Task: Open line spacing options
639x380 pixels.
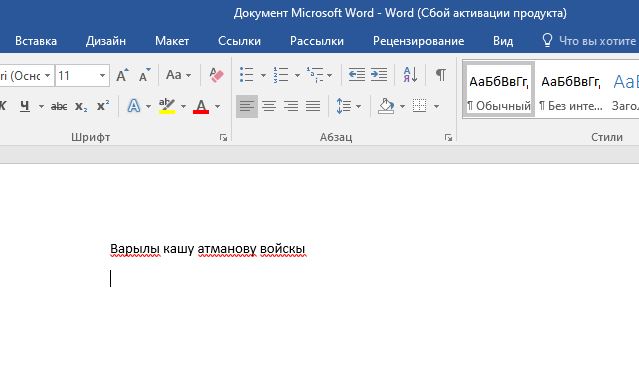Action: coord(344,106)
